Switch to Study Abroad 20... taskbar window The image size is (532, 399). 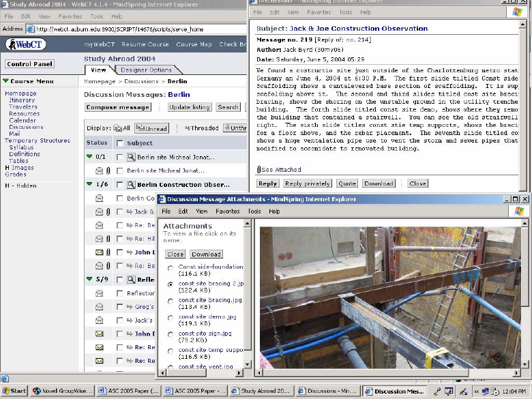[261, 391]
